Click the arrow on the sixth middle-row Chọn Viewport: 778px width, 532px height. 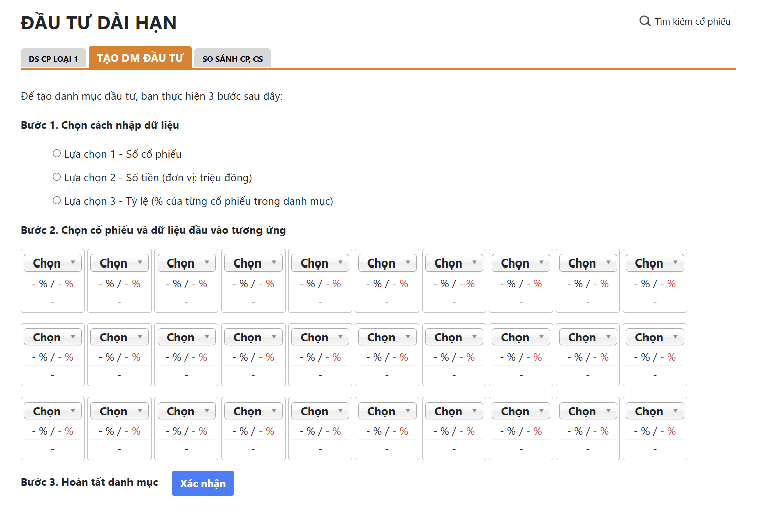408,336
